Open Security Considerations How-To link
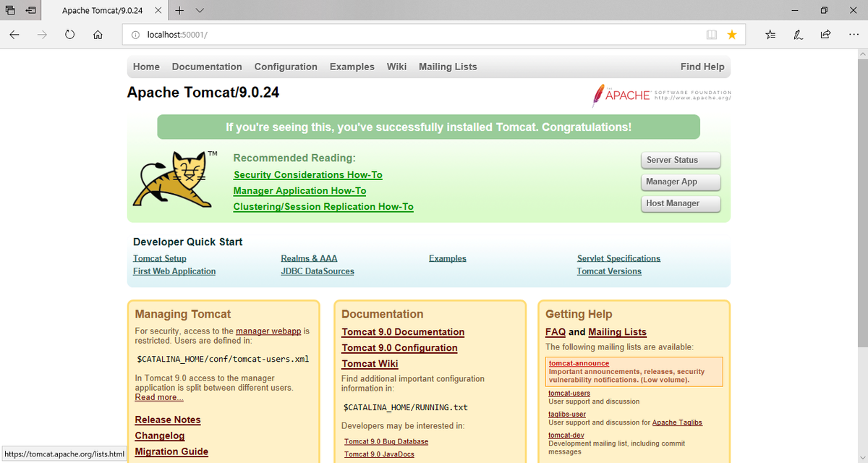Screen dimensions: 868x463 point(308,175)
